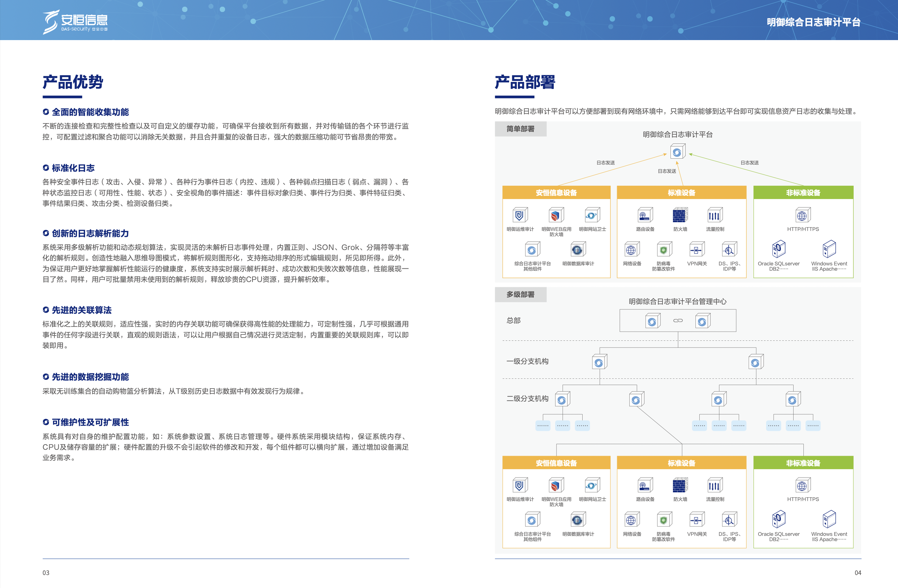This screenshot has height=588, width=898.
Task: Select the 明御数据库审计 icon
Action: tap(577, 249)
